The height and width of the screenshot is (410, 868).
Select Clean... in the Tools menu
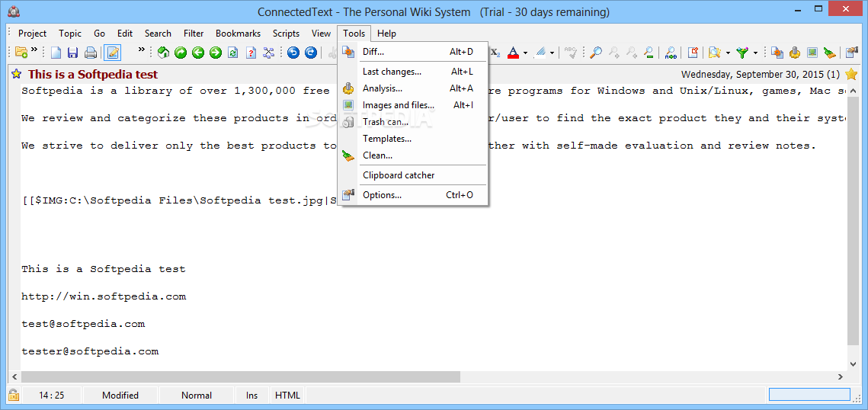pyautogui.click(x=412, y=155)
